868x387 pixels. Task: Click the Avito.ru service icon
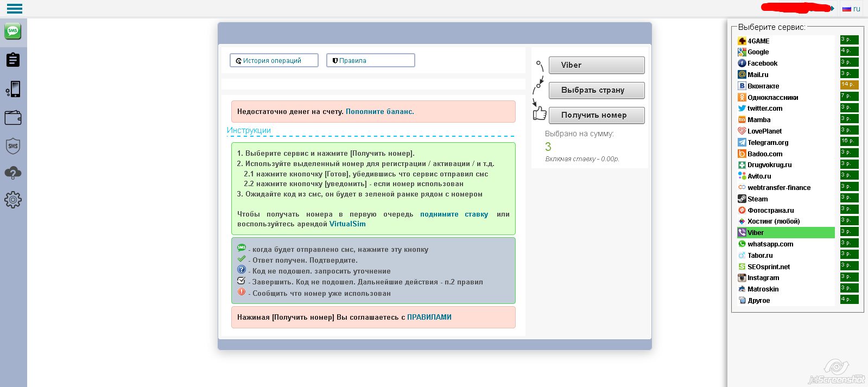(742, 176)
